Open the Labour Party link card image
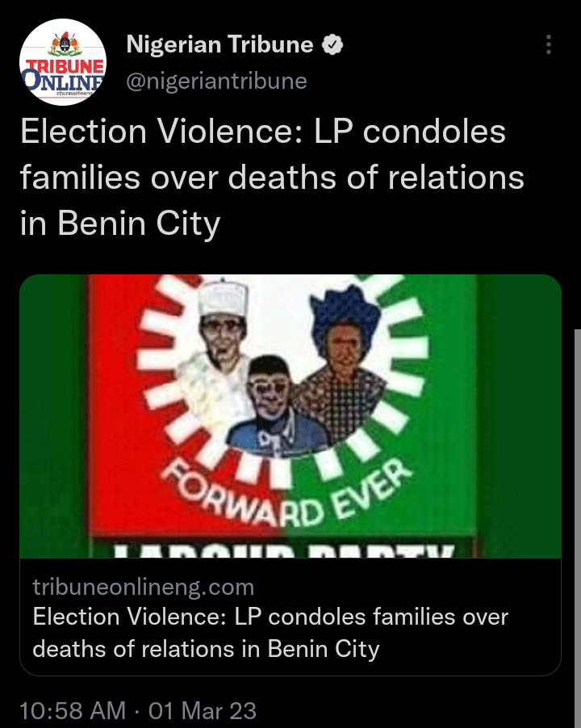Viewport: 581px width, 728px height. (290, 416)
